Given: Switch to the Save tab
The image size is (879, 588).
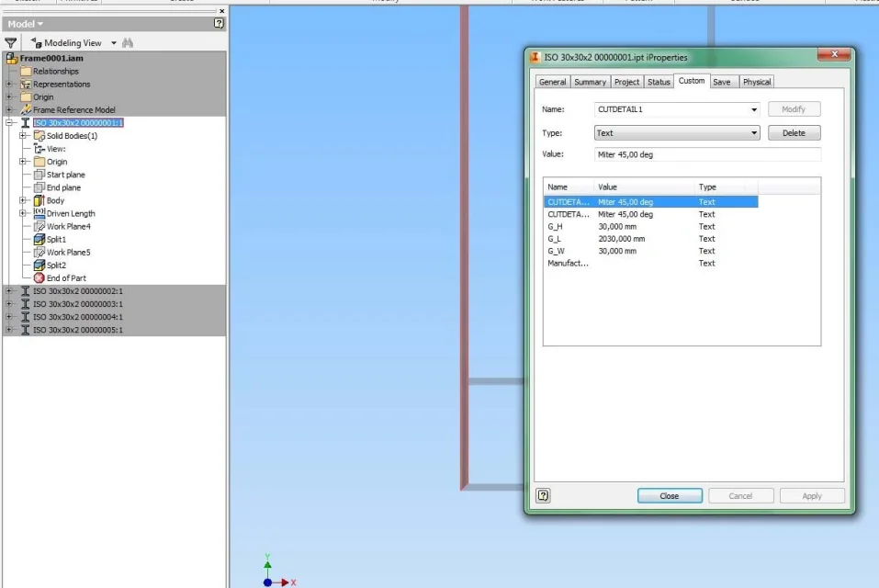Looking at the screenshot, I should (722, 82).
